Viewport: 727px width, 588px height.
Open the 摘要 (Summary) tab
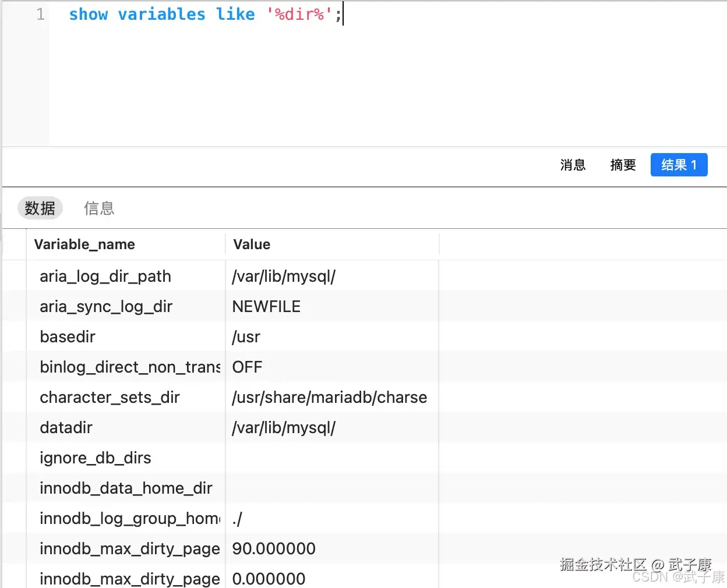(623, 165)
